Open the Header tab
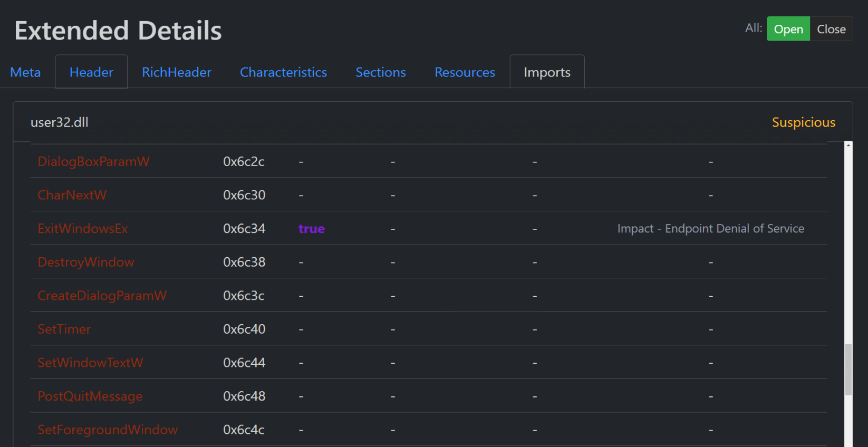 click(91, 72)
